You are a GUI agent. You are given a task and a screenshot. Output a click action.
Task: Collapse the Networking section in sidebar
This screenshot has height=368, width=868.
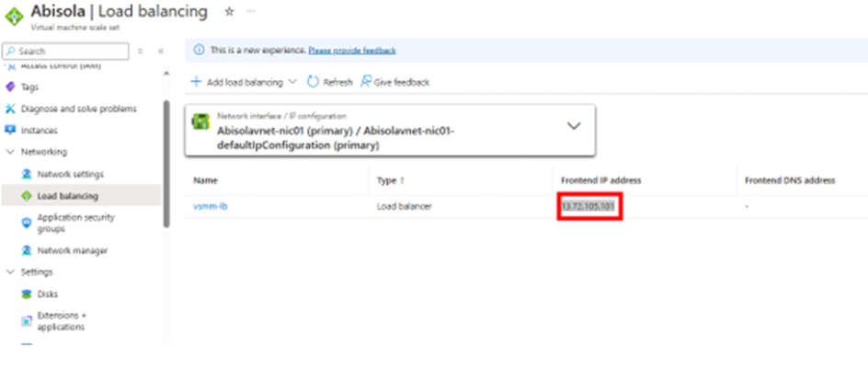[x=11, y=152]
